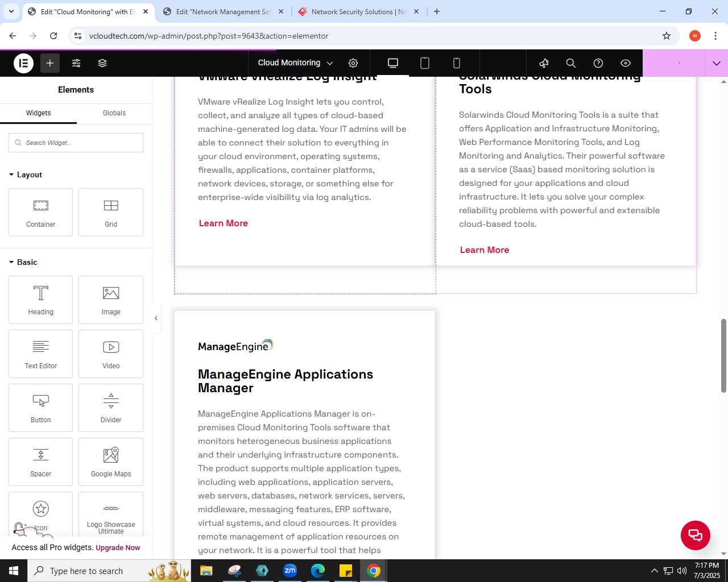Image resolution: width=728 pixels, height=582 pixels.
Task: Open What's New megaphone icon
Action: [544, 63]
